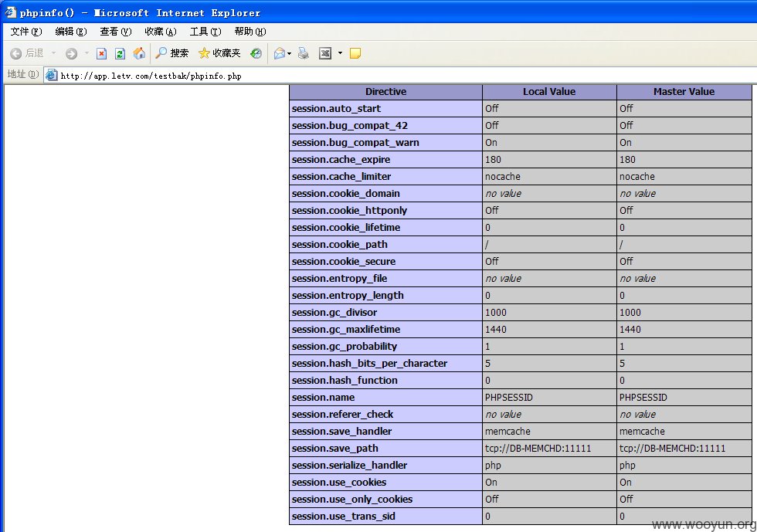Click the IE window title bar icon
The height and width of the screenshot is (532, 757).
[10, 12]
